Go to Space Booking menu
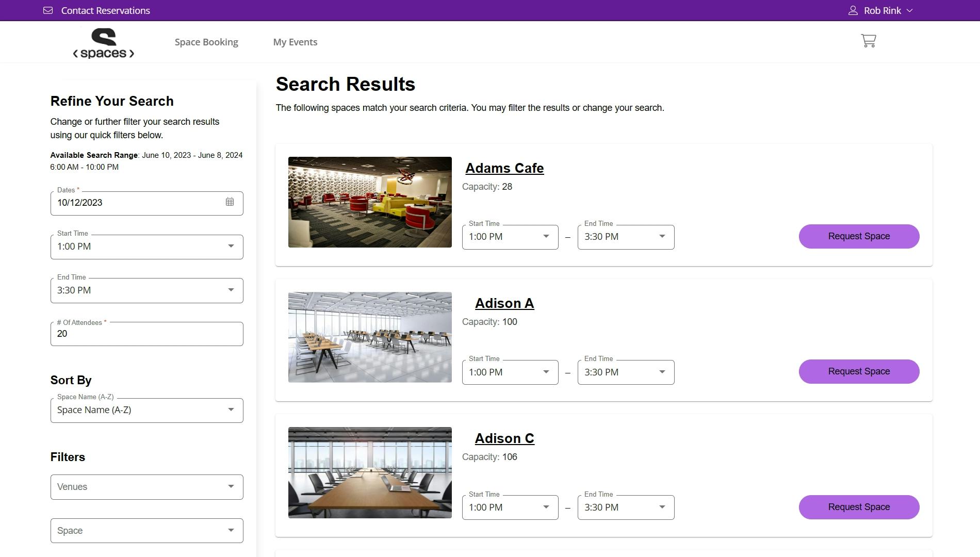The width and height of the screenshot is (980, 557). coord(206,42)
